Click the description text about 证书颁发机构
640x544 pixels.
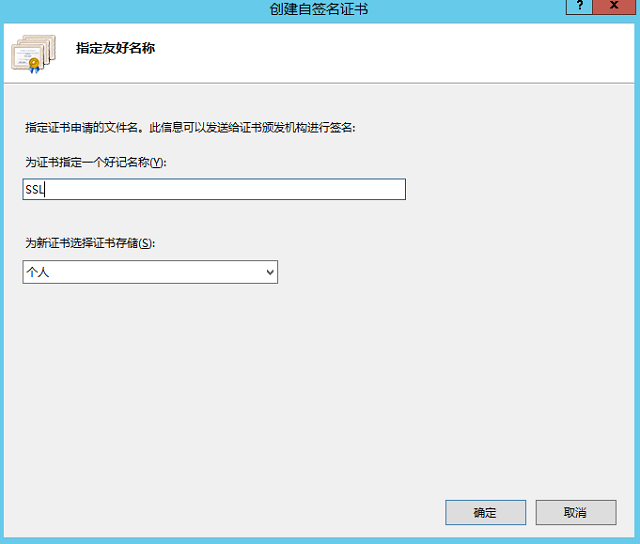pos(190,127)
